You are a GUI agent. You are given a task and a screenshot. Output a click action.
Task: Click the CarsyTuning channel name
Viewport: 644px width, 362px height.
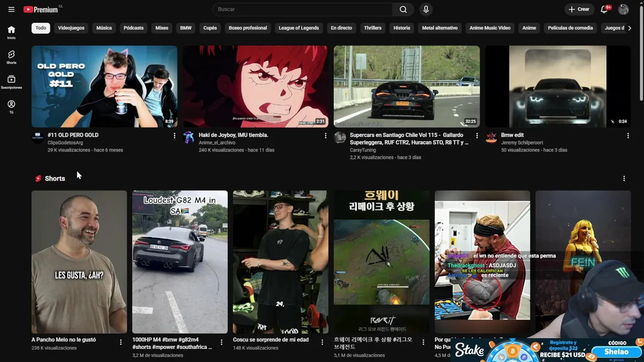[363, 150]
